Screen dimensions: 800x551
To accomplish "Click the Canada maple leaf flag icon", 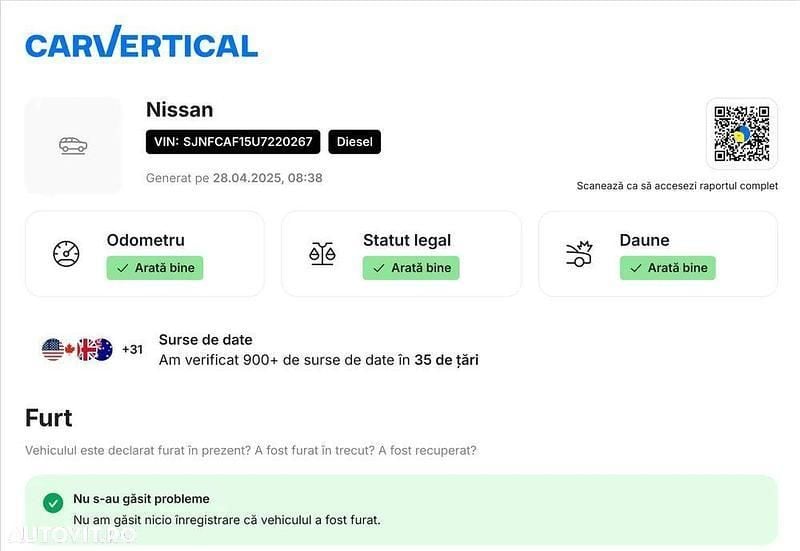I will pos(70,349).
